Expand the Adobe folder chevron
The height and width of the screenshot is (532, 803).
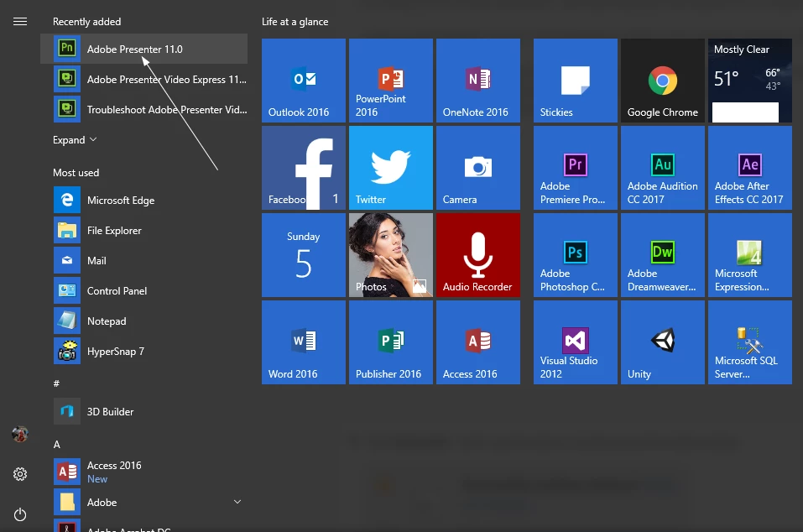click(x=237, y=502)
